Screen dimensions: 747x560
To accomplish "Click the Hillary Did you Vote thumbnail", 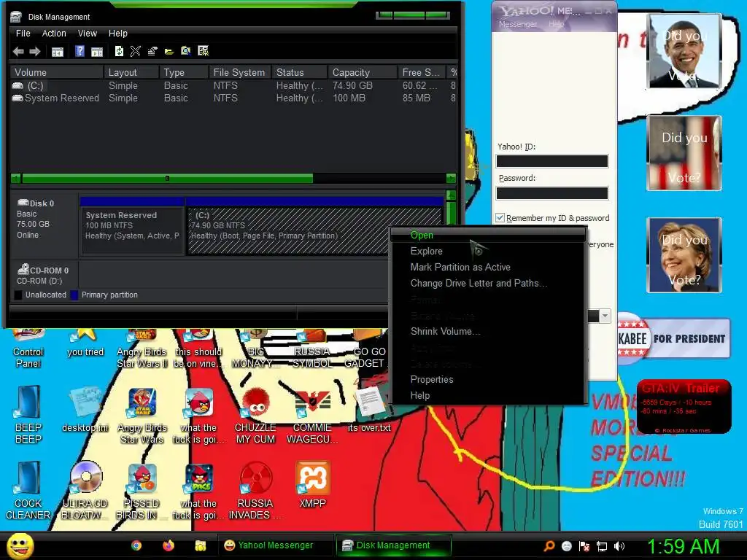I will [x=684, y=254].
